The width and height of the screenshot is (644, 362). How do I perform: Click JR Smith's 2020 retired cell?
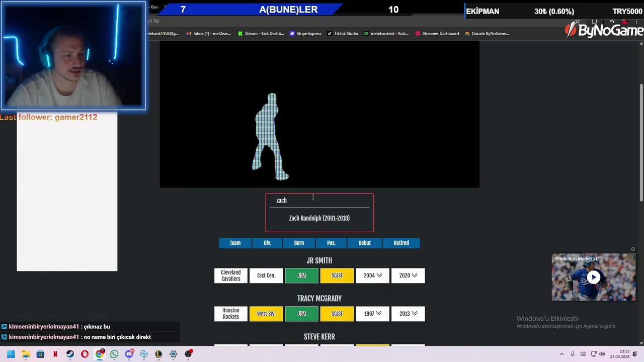click(408, 276)
